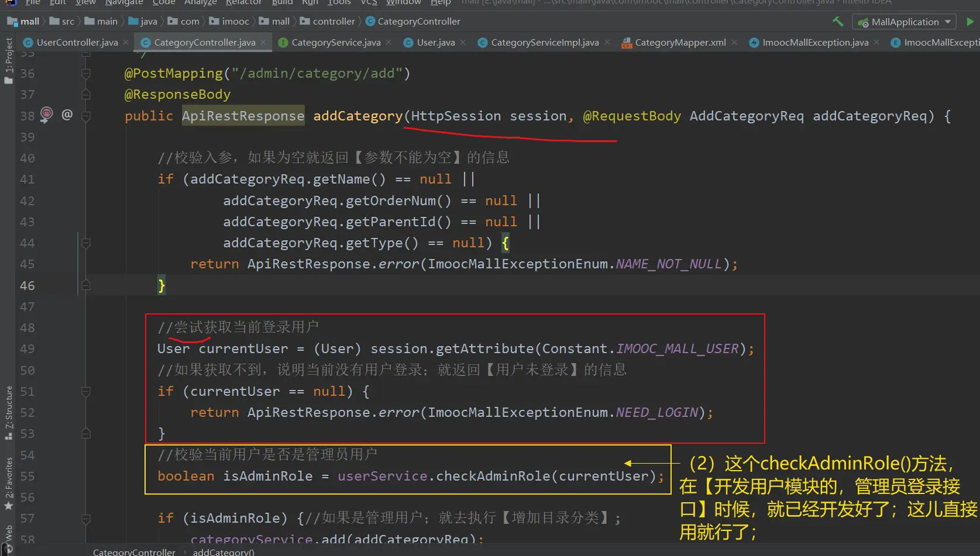Image resolution: width=980 pixels, height=556 pixels.
Task: Close the UserController.java tab
Action: (x=126, y=42)
